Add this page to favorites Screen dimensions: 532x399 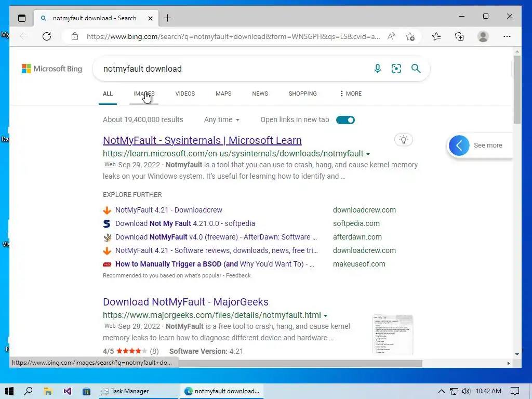point(410,36)
